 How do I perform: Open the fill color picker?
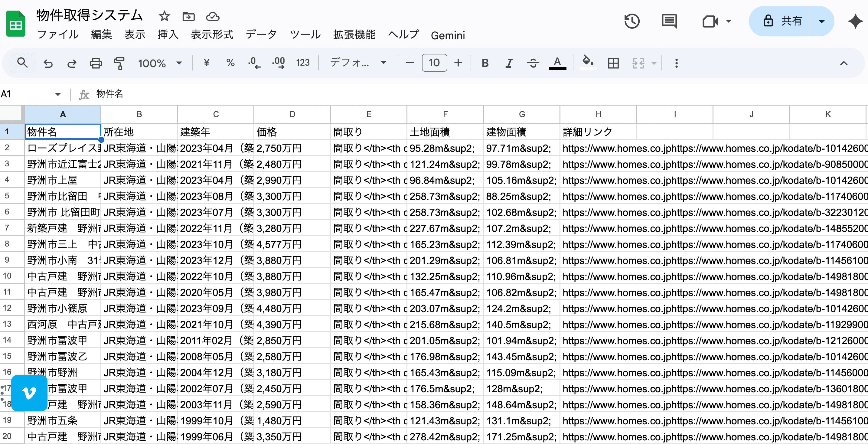coord(588,63)
